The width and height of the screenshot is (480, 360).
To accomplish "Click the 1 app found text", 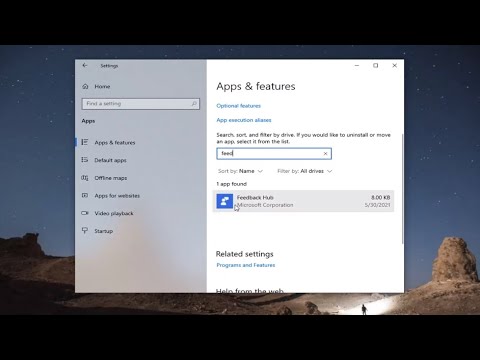I will click(231, 184).
